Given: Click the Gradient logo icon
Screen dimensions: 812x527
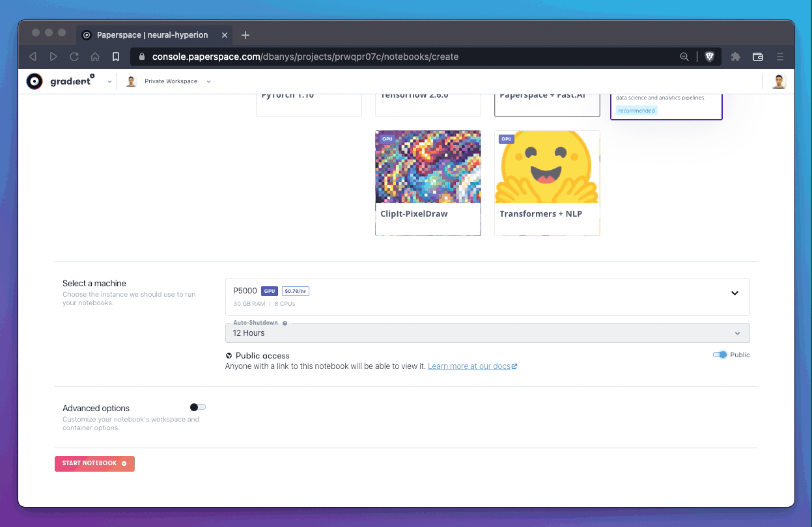Looking at the screenshot, I should pyautogui.click(x=34, y=81).
